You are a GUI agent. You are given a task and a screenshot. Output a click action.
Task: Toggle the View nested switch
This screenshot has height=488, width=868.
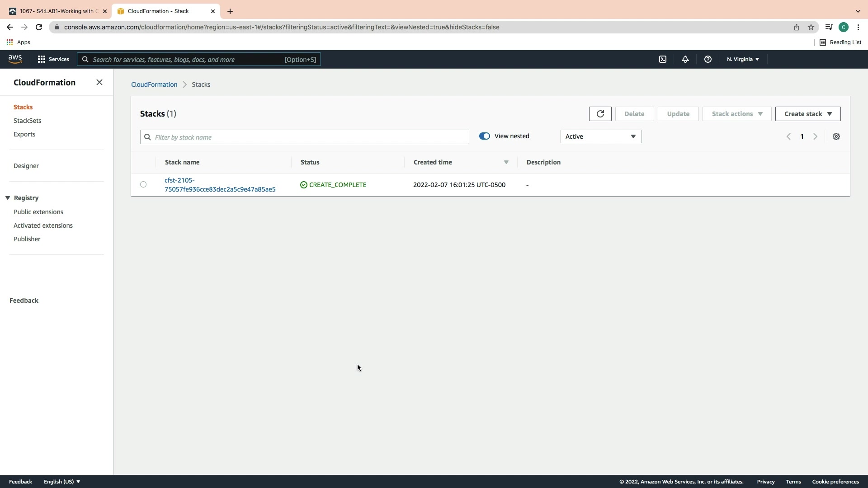click(484, 136)
